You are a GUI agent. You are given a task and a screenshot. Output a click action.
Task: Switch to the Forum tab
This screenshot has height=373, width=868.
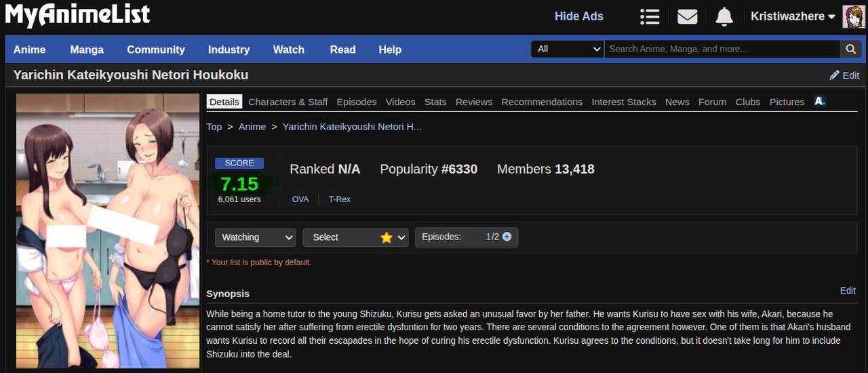pyautogui.click(x=713, y=102)
